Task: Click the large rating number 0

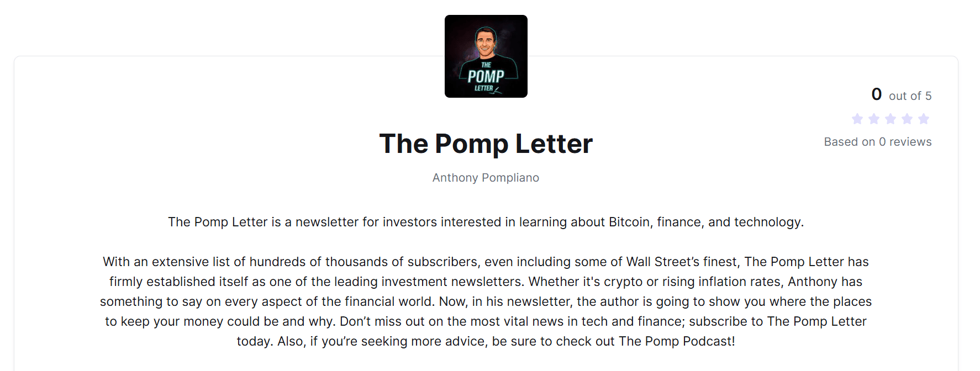Action: pyautogui.click(x=876, y=94)
